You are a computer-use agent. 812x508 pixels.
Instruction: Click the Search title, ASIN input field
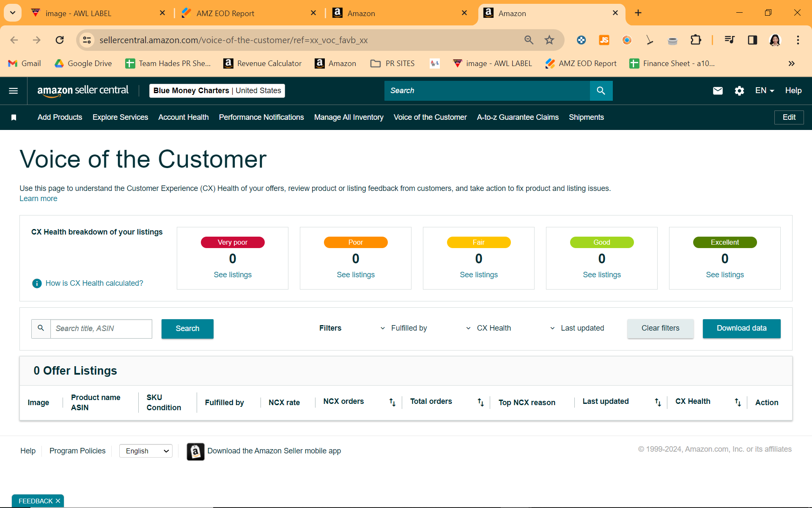[x=101, y=329]
